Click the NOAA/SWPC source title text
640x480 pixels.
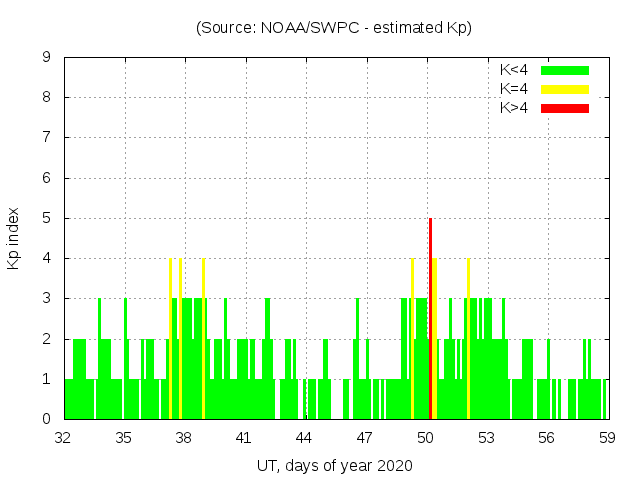(x=334, y=27)
